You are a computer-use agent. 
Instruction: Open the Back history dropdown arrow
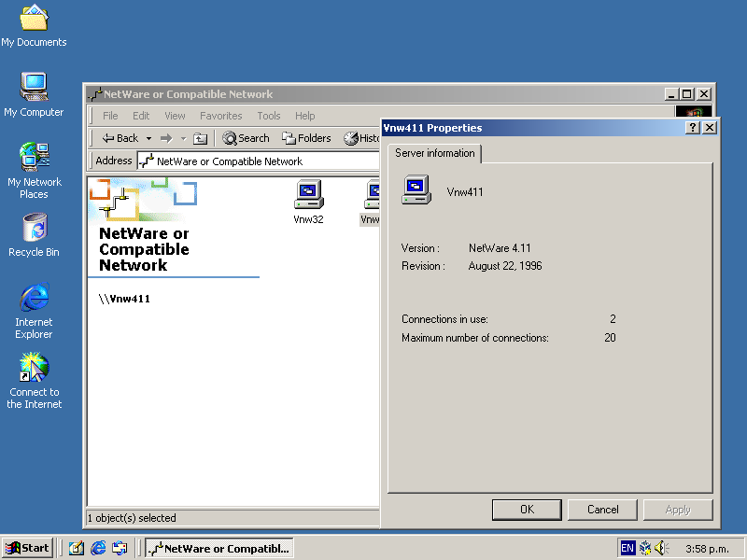click(x=148, y=138)
